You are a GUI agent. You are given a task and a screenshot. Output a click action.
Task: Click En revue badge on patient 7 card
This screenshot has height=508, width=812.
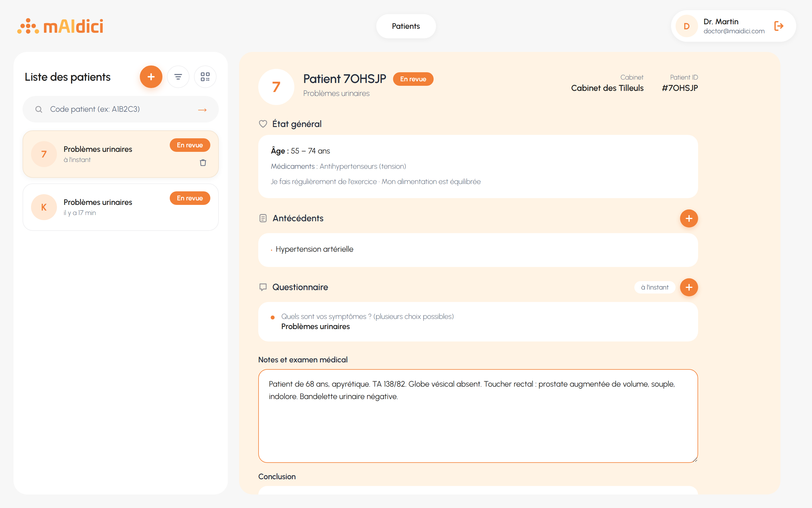pyautogui.click(x=190, y=145)
